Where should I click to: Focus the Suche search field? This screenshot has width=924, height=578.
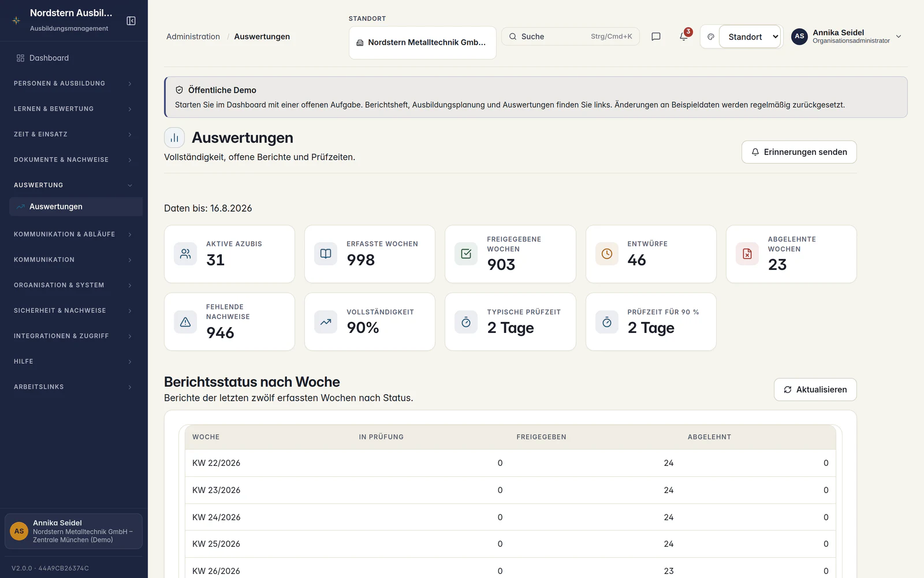[x=570, y=36]
